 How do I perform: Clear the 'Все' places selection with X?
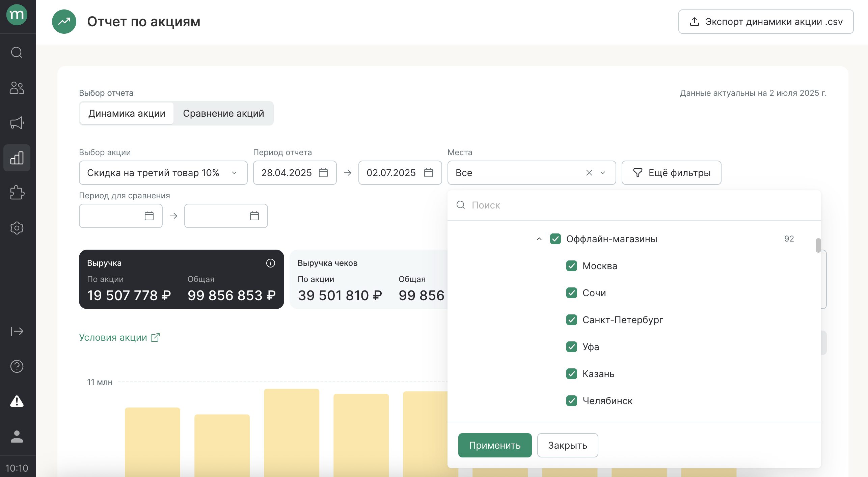click(x=589, y=173)
